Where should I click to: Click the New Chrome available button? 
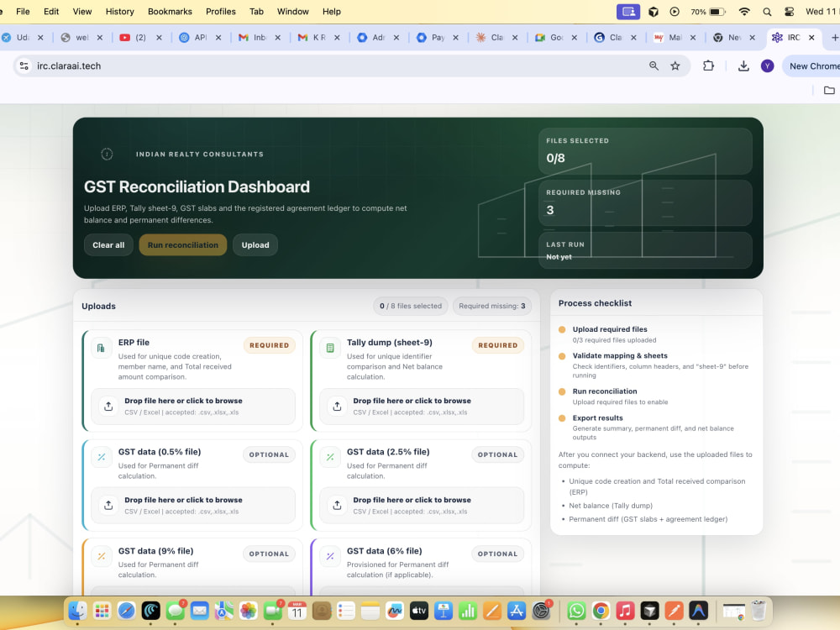[811, 66]
